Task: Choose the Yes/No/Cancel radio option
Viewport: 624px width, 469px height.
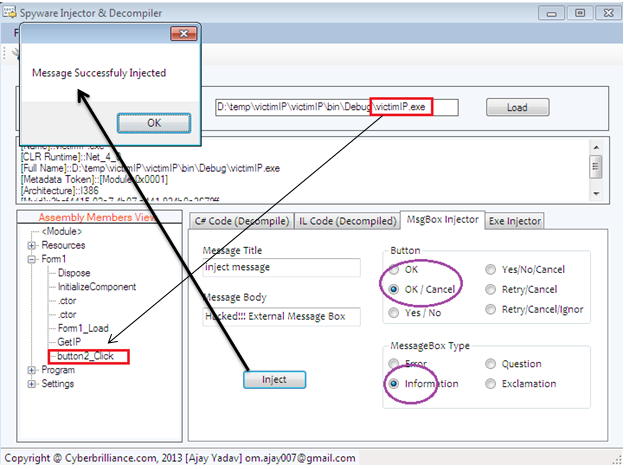Action: tap(490, 269)
